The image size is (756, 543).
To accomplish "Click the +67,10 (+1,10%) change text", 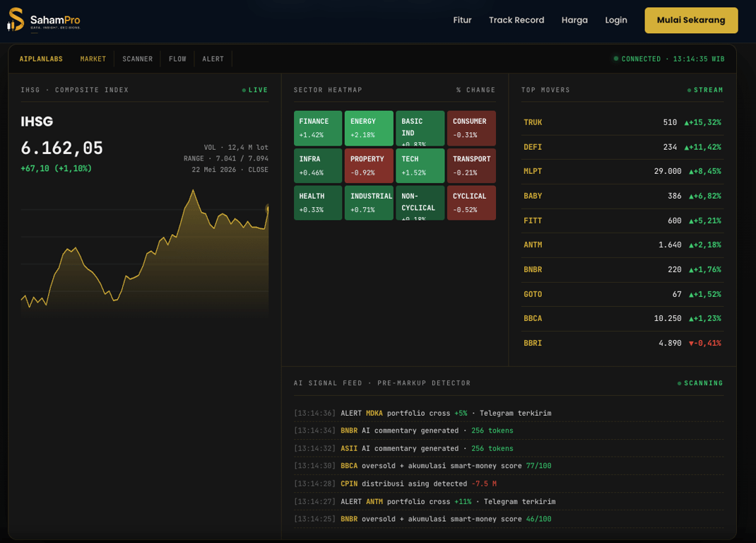I will pos(56,168).
